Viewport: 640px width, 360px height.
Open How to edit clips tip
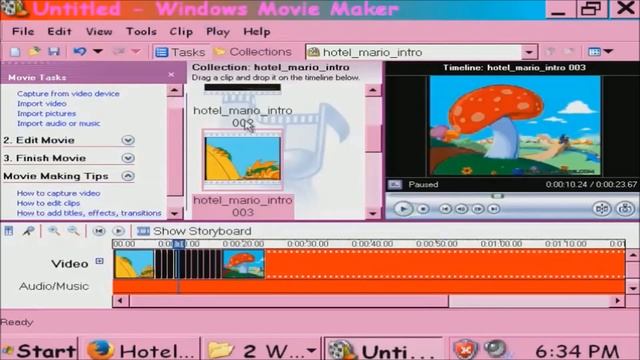[x=48, y=203]
